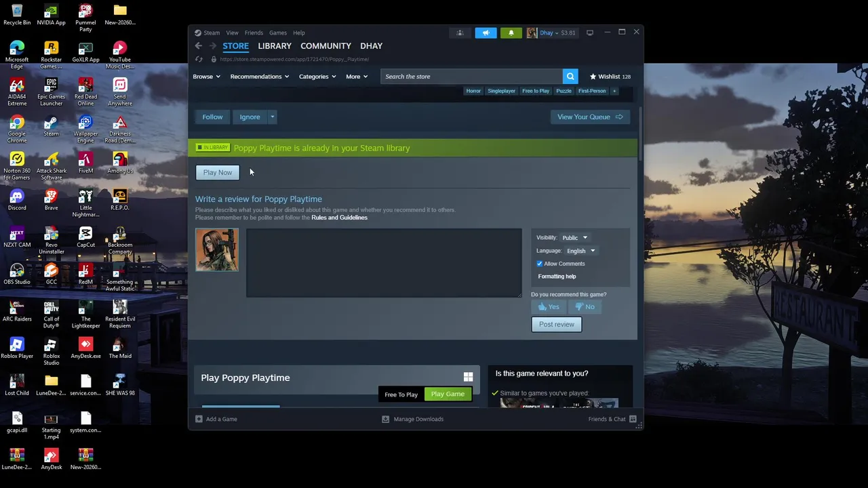Switch to the LIBRARY tab
The image size is (868, 488).
coord(275,46)
